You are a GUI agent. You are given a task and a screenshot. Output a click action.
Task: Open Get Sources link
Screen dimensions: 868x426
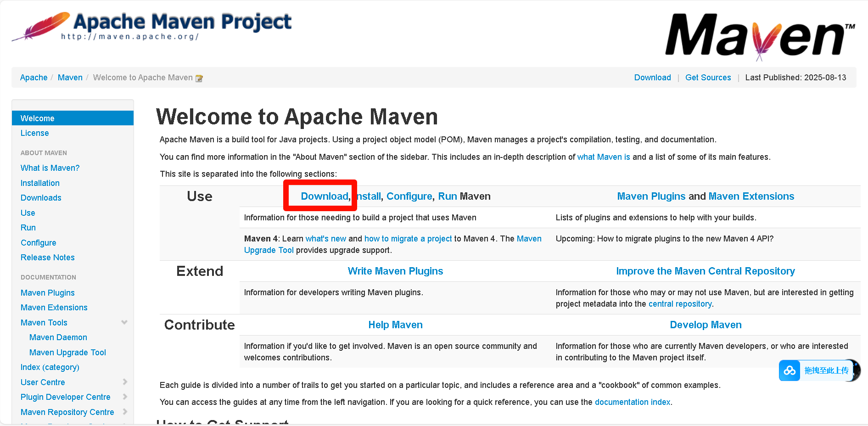tap(708, 78)
